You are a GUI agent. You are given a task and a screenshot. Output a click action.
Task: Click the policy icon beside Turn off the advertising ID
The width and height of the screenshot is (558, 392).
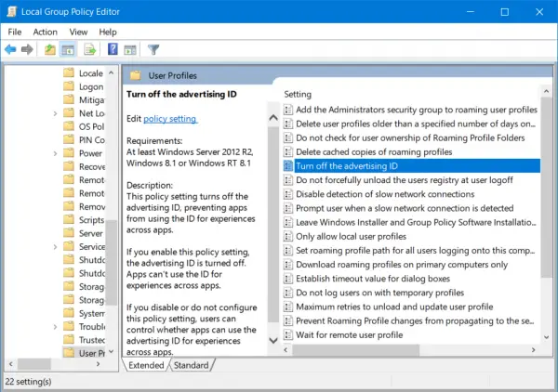288,166
